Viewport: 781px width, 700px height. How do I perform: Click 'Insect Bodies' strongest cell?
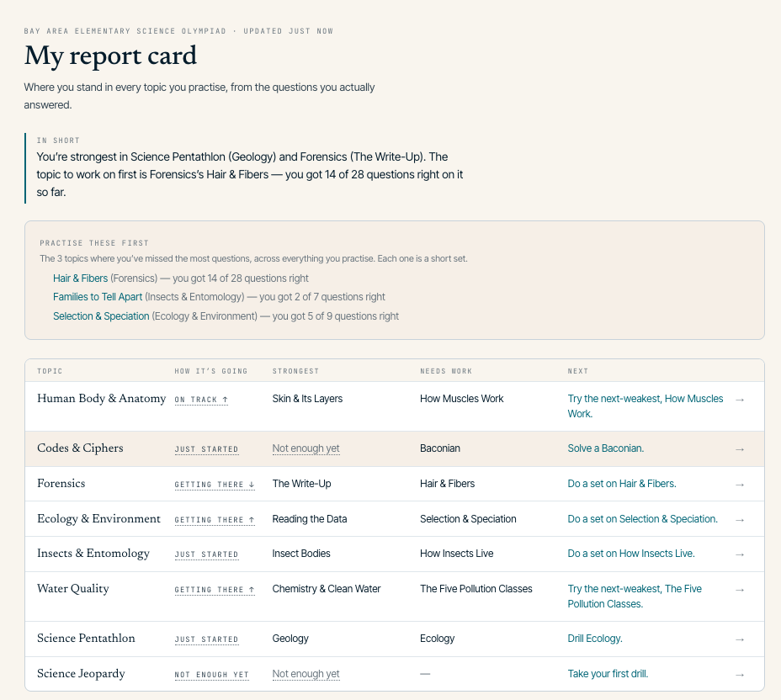300,553
